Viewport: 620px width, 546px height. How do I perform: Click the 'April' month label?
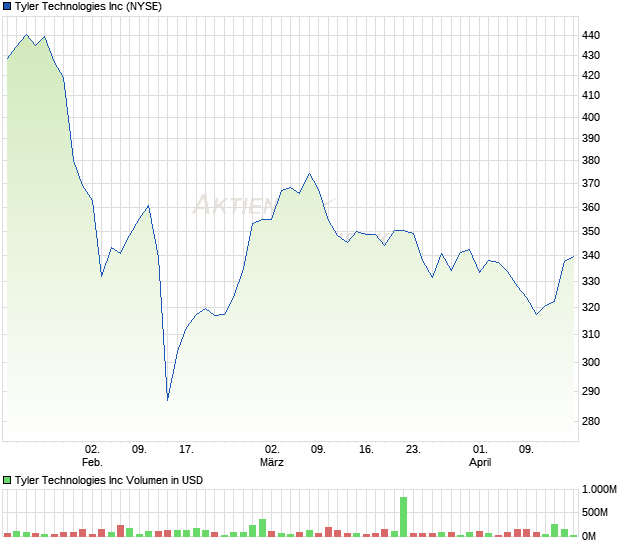[480, 462]
